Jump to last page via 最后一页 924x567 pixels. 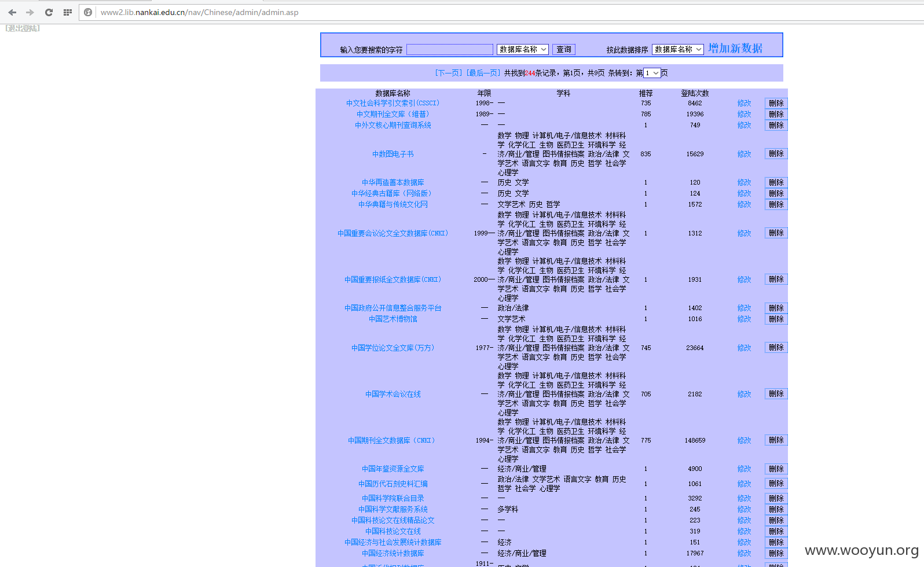483,73
